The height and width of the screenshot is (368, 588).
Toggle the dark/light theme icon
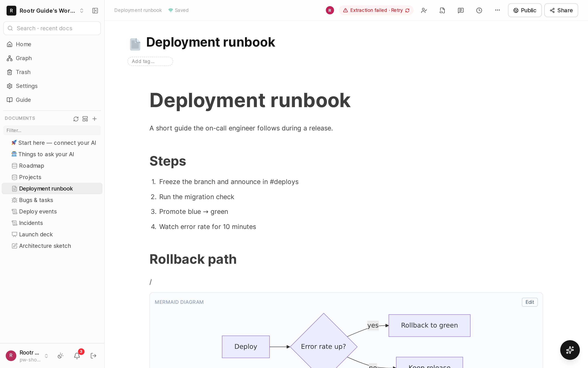point(60,356)
